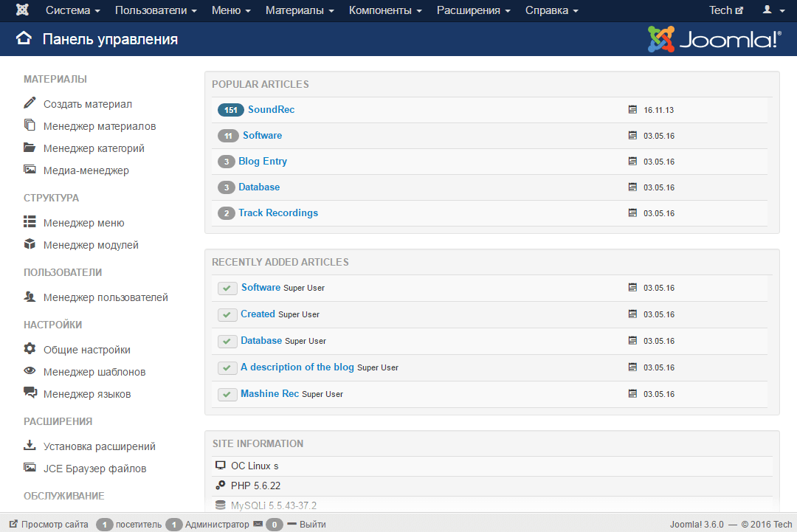Toggle publish status of Created article

(227, 314)
